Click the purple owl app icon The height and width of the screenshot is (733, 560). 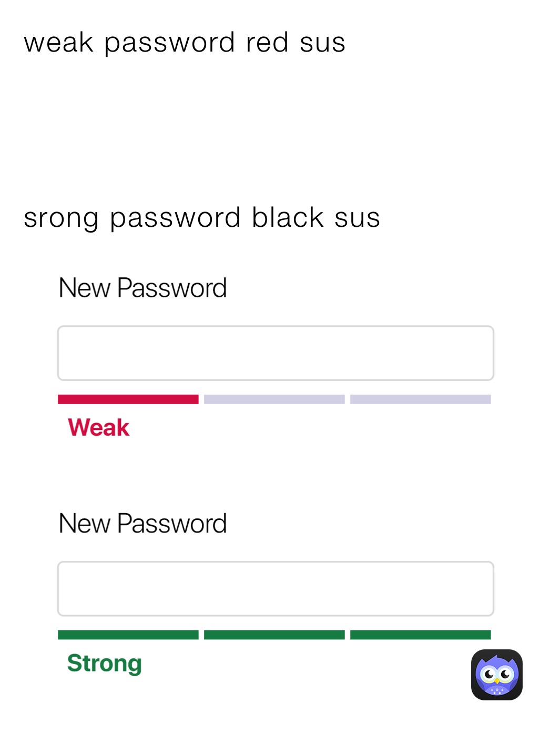(496, 675)
